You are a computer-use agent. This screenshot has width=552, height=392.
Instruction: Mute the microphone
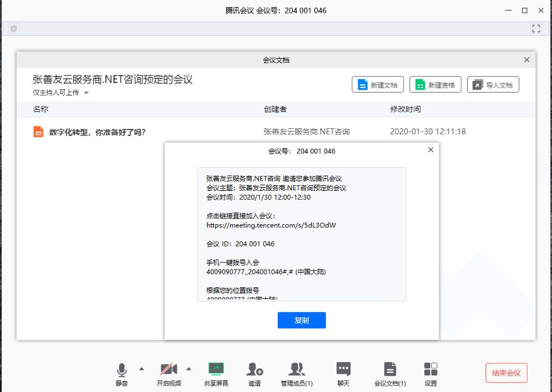121,374
